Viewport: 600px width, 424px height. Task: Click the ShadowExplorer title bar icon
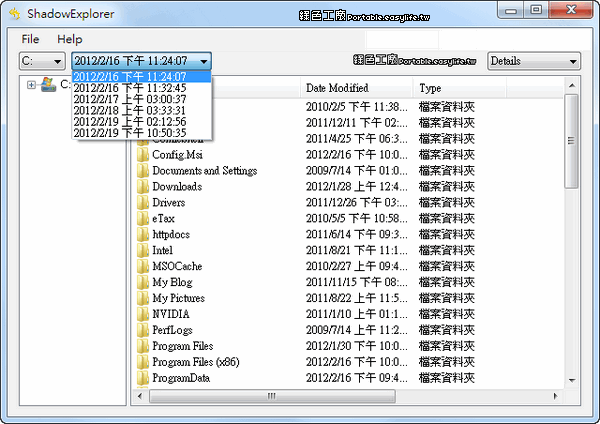pos(15,14)
